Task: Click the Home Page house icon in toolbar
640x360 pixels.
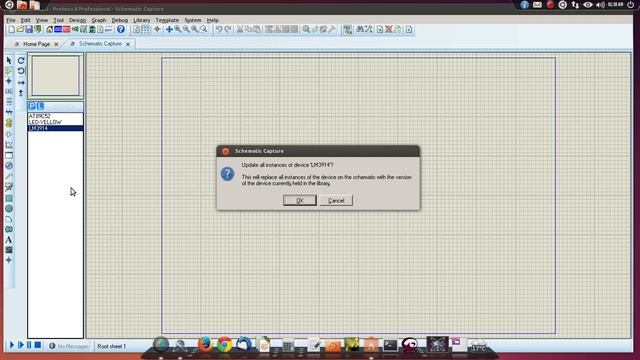Action: [x=49, y=29]
